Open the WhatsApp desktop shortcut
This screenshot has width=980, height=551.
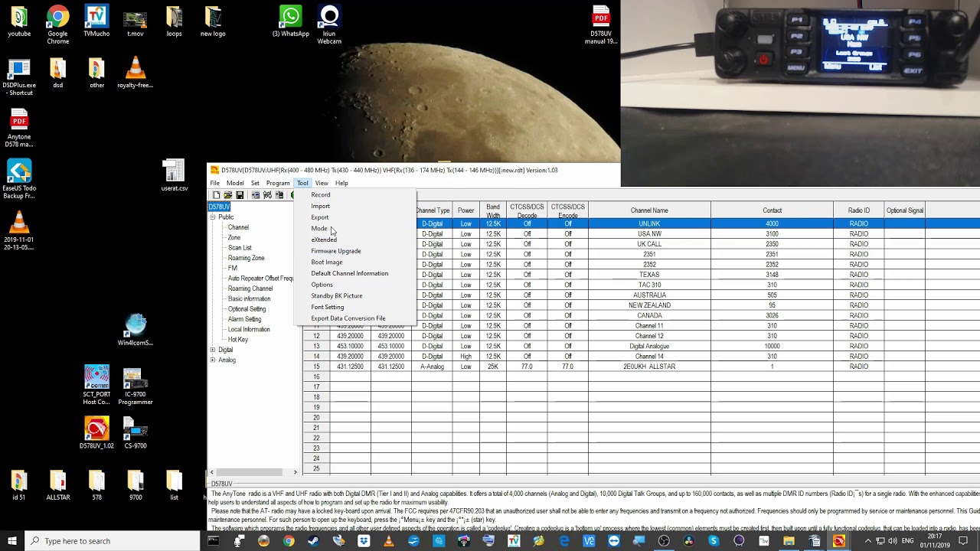tap(291, 21)
